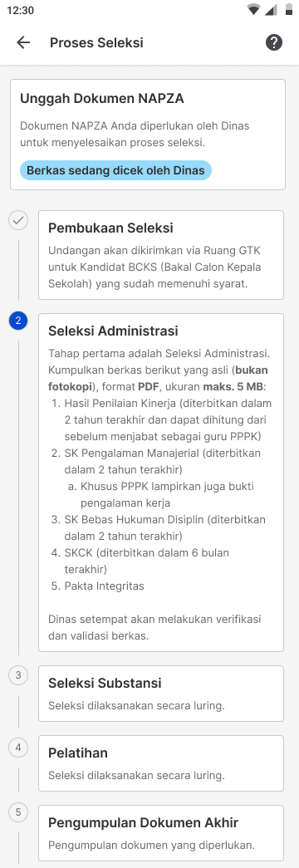Tap the Wi-Fi status icon
This screenshot has width=299, height=868.
tap(254, 9)
